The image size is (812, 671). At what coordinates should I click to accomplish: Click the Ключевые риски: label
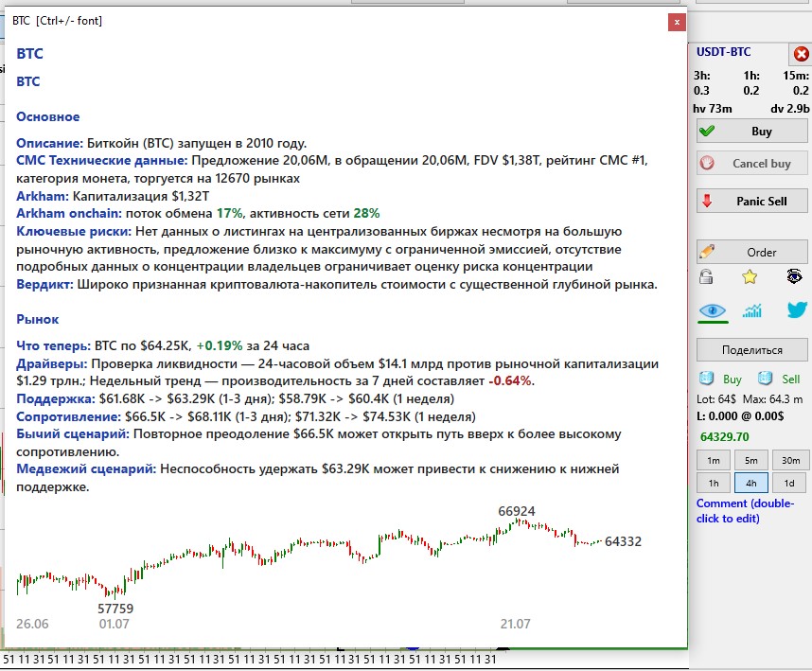[74, 232]
